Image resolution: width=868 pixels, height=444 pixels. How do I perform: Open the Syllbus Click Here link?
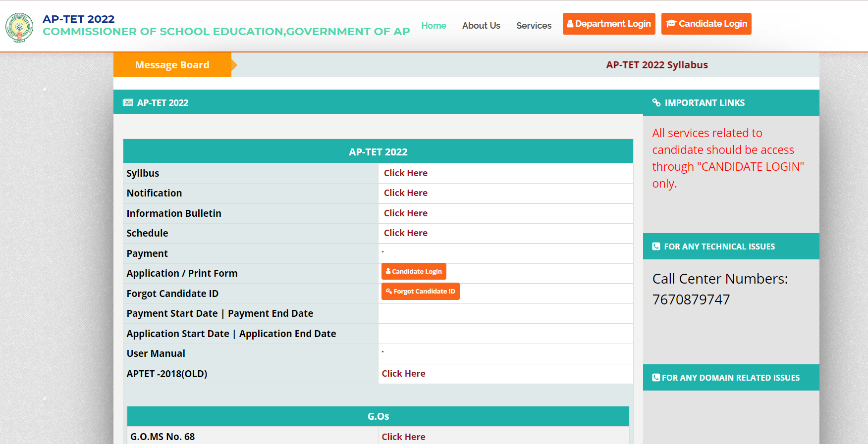click(x=405, y=173)
